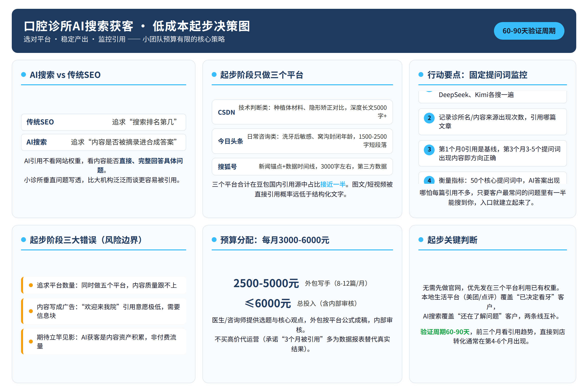Viewport: 588px width, 392px height.
Task: Click the DeepSeek、Kimi各搜一遍 step
Action: coord(492,97)
